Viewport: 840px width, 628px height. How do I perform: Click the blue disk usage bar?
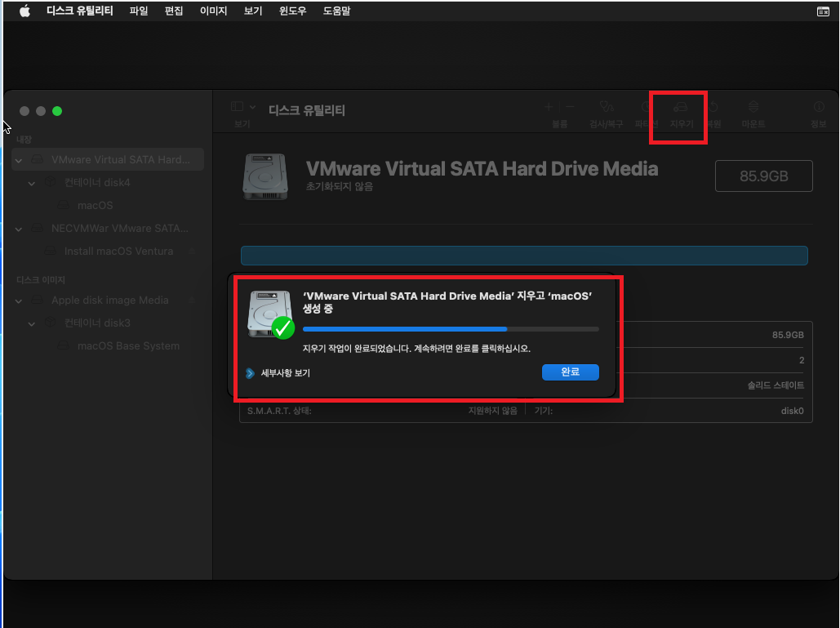click(x=524, y=256)
